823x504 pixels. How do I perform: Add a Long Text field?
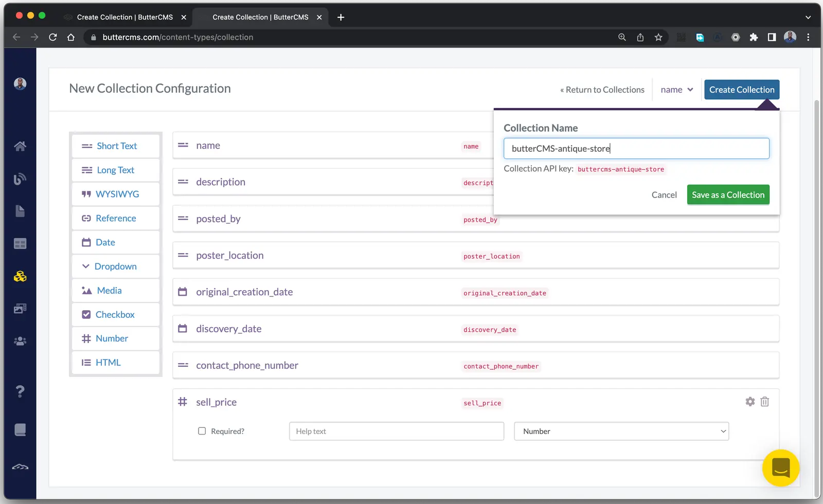(x=116, y=170)
